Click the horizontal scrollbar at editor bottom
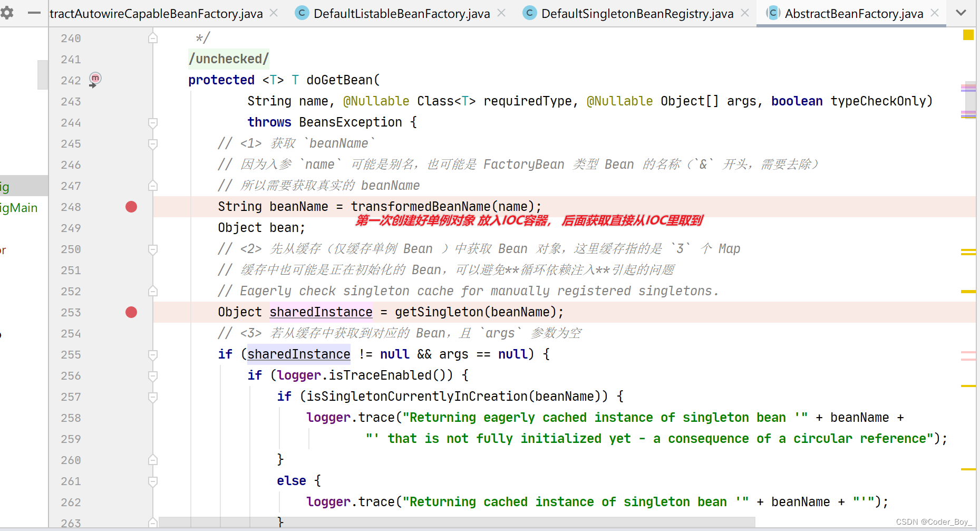This screenshot has width=980, height=531. (457, 522)
